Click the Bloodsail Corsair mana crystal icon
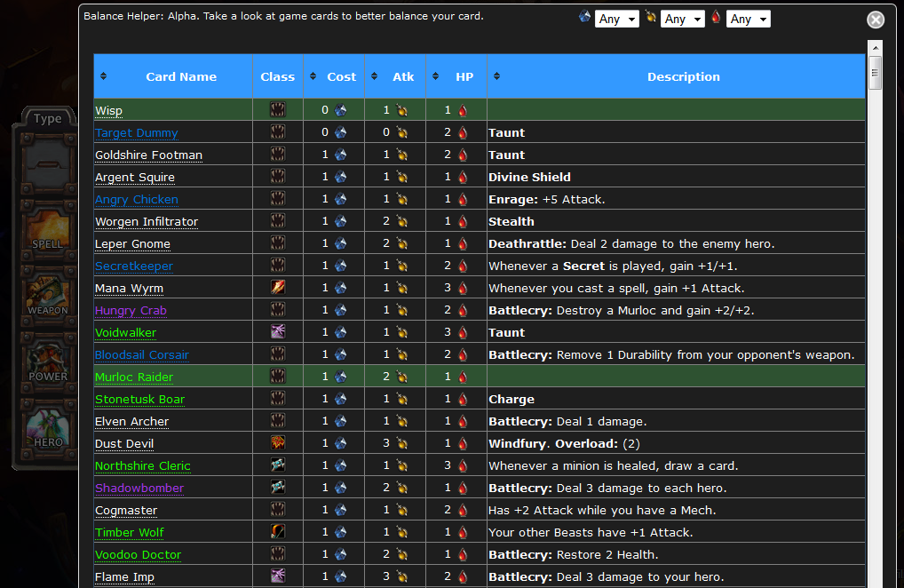This screenshot has width=904, height=588. click(x=341, y=354)
